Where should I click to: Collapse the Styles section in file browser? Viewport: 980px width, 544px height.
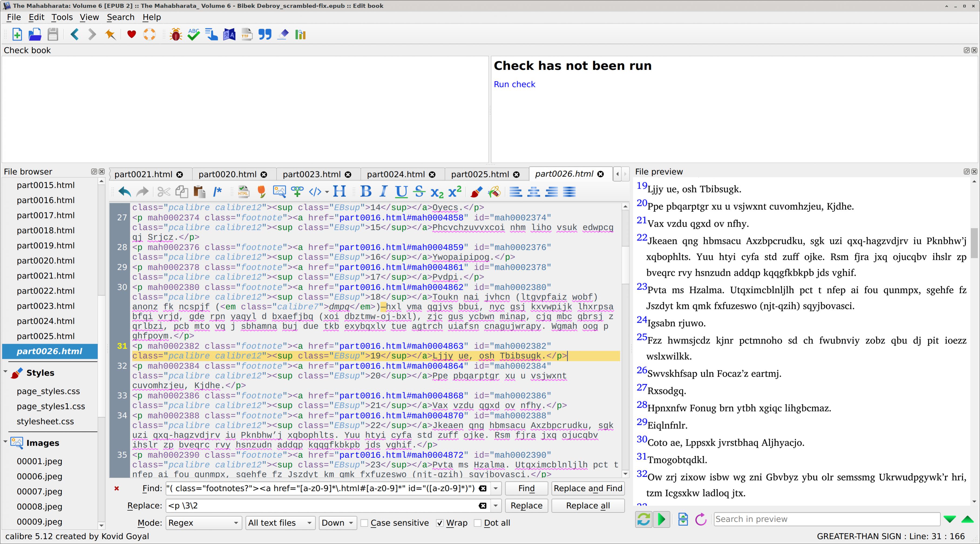(x=6, y=372)
